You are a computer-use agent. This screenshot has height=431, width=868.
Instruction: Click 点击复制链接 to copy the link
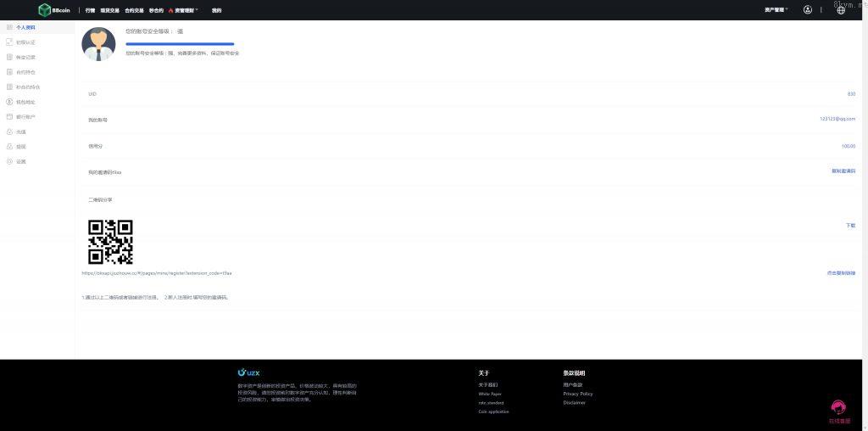pos(841,273)
